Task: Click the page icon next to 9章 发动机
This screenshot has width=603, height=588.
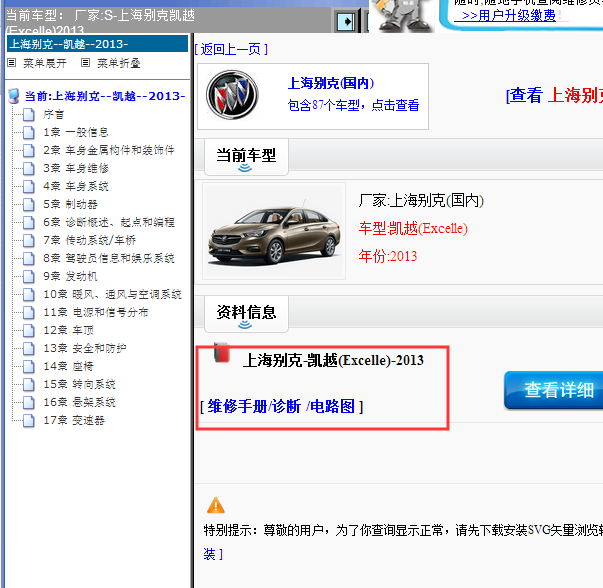Action: pos(28,277)
